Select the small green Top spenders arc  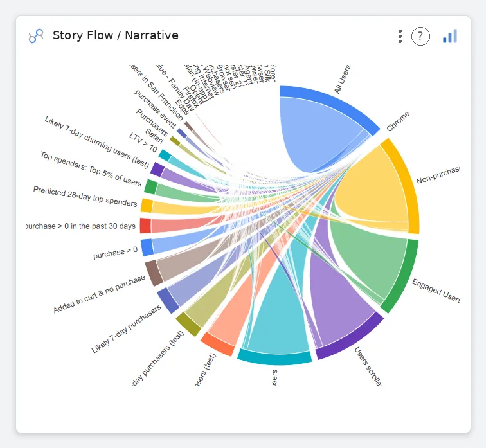pos(151,187)
